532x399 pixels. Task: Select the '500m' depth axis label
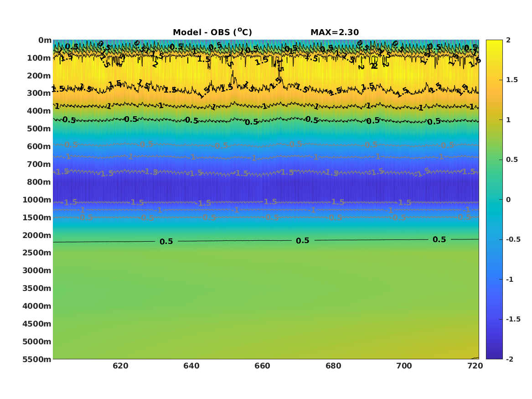pos(39,129)
